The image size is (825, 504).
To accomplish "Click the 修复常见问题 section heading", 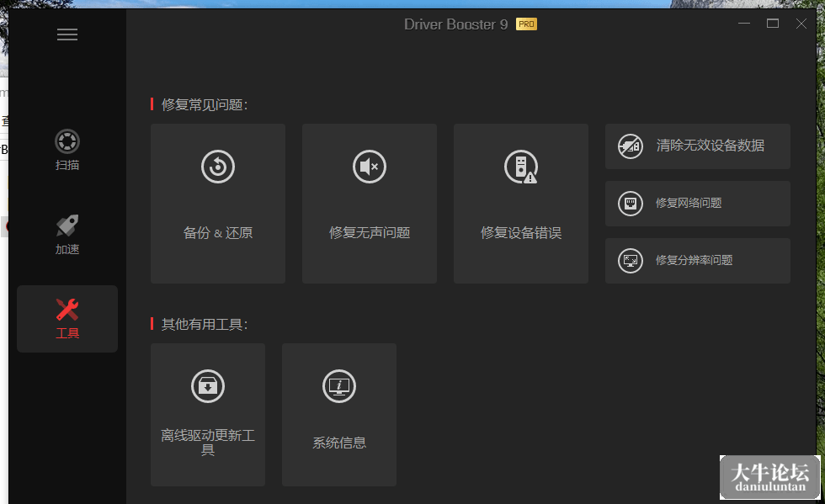I will point(205,104).
